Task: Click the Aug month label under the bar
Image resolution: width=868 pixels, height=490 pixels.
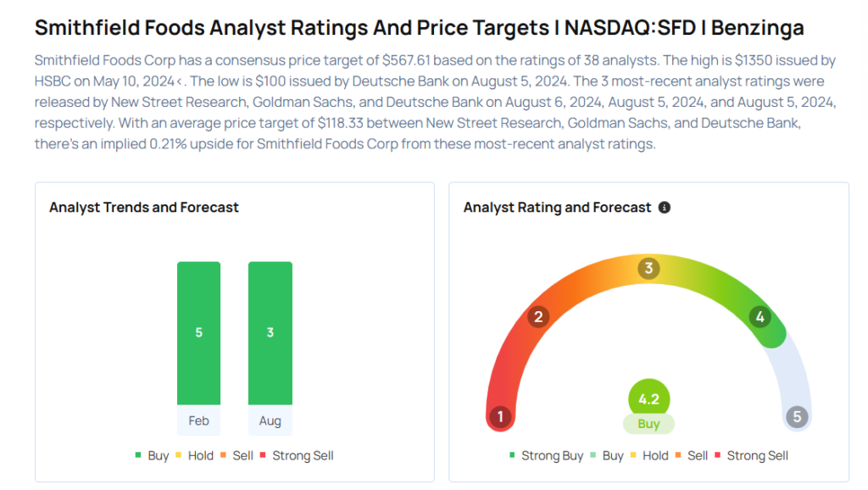Action: tap(270, 420)
